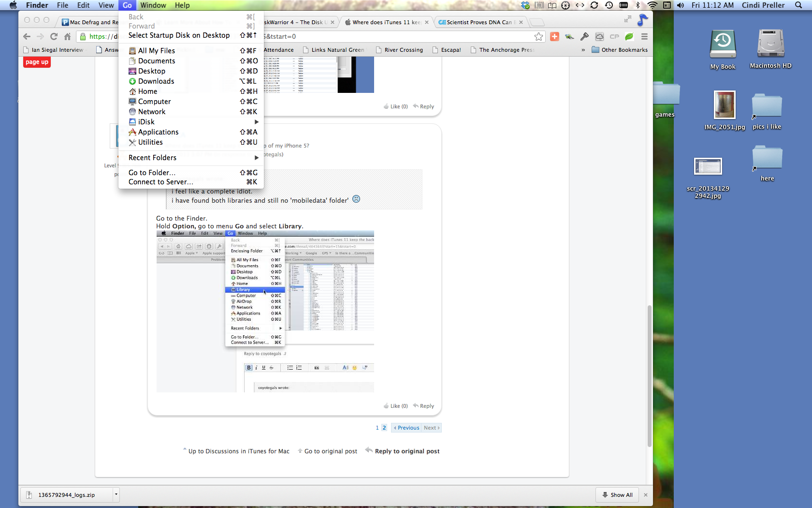Open the Wi-Fi status menu

coord(652,5)
